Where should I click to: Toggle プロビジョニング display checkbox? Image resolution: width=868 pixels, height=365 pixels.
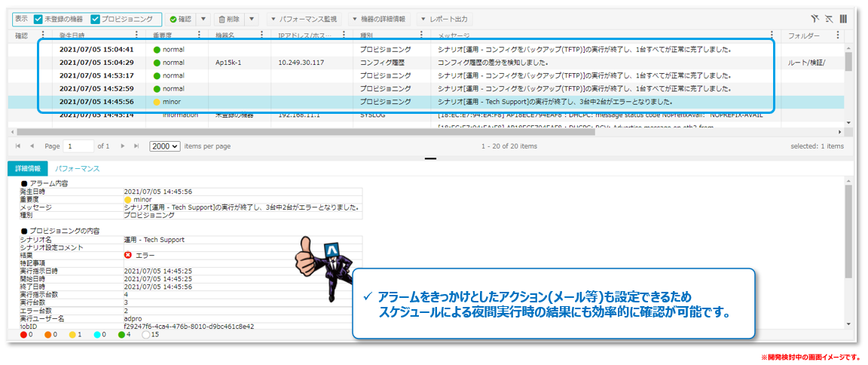pyautogui.click(x=95, y=19)
